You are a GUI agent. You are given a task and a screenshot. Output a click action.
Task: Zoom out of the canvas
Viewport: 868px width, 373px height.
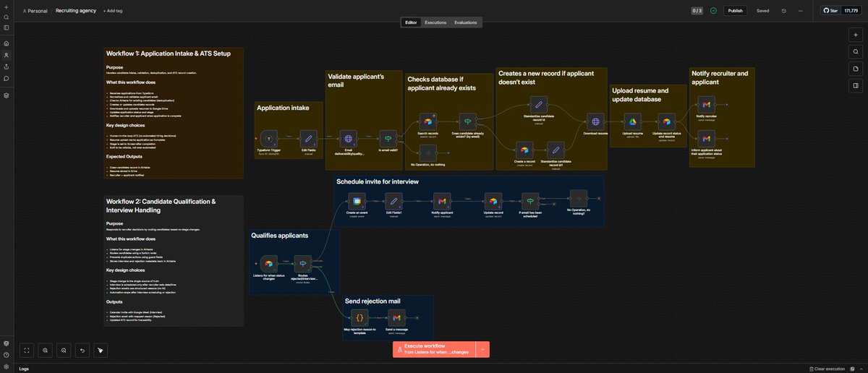point(64,350)
